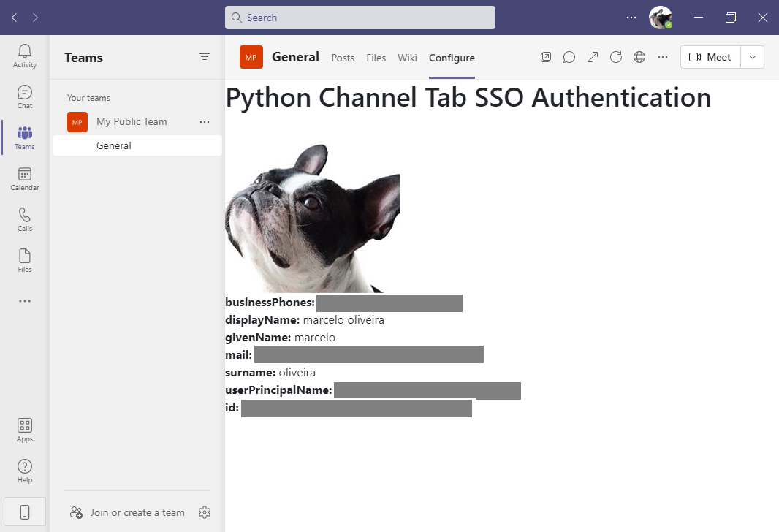Open the Chat section

point(25,97)
